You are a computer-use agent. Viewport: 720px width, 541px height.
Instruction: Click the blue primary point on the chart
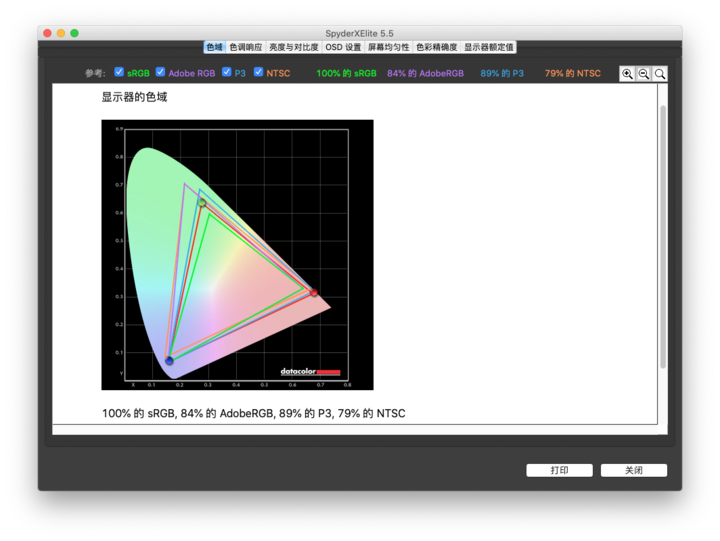(x=169, y=361)
